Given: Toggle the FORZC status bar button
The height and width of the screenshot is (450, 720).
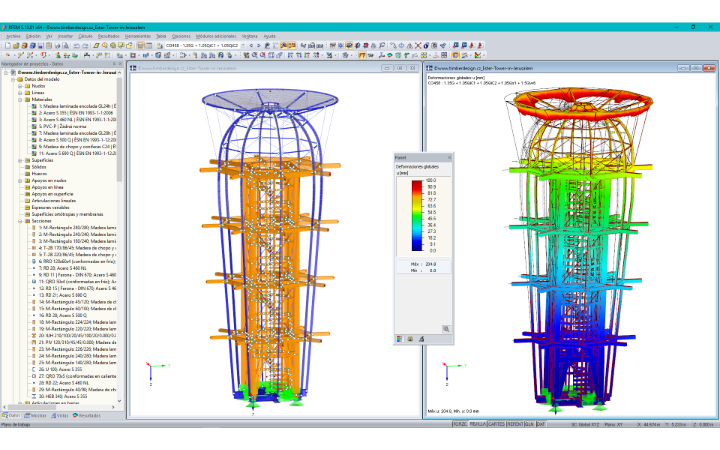Looking at the screenshot, I should point(460,424).
